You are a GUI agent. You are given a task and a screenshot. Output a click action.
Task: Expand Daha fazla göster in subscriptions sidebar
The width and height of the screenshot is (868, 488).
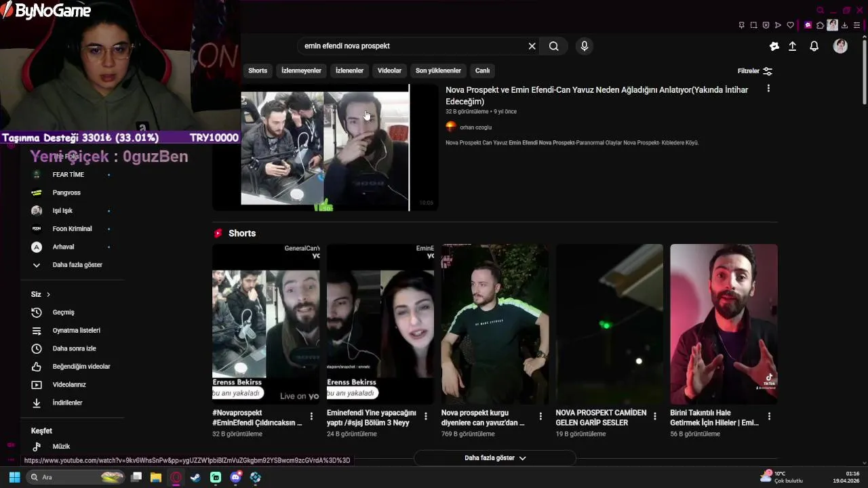72,265
